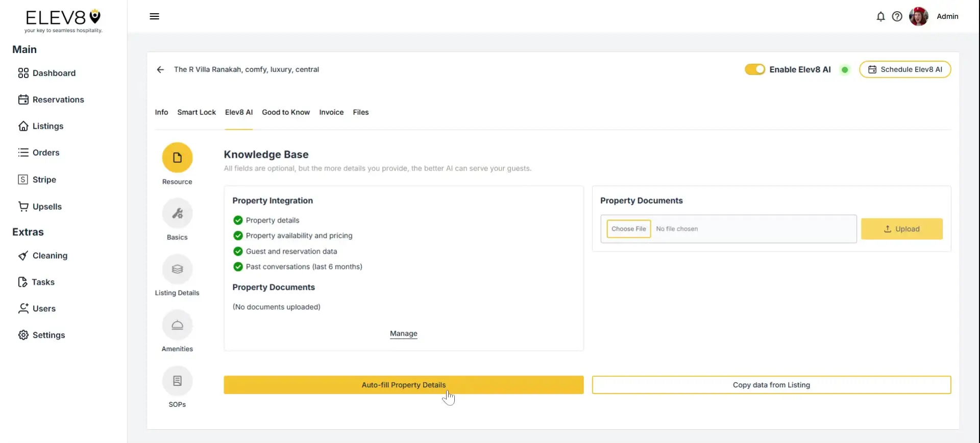This screenshot has height=443, width=980.
Task: Go back with the left arrow
Action: [160, 69]
